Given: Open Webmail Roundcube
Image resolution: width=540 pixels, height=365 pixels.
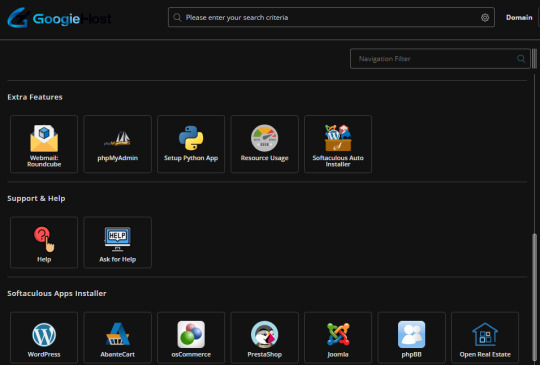Looking at the screenshot, I should click(x=44, y=144).
